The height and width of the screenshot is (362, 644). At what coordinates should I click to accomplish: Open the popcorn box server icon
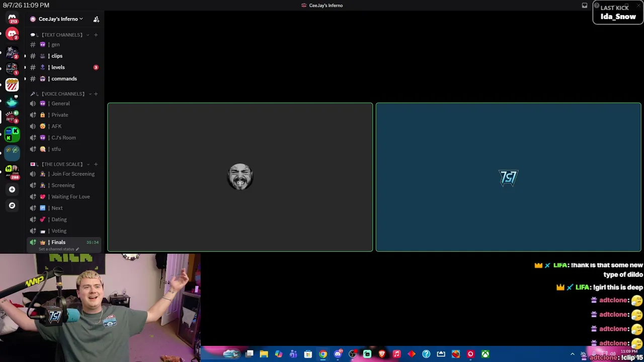12,85
